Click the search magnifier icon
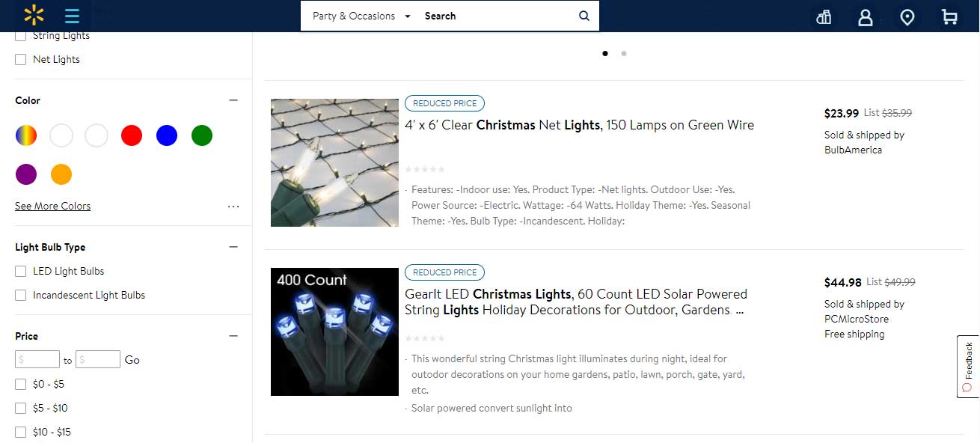The height and width of the screenshot is (446, 980). [584, 16]
